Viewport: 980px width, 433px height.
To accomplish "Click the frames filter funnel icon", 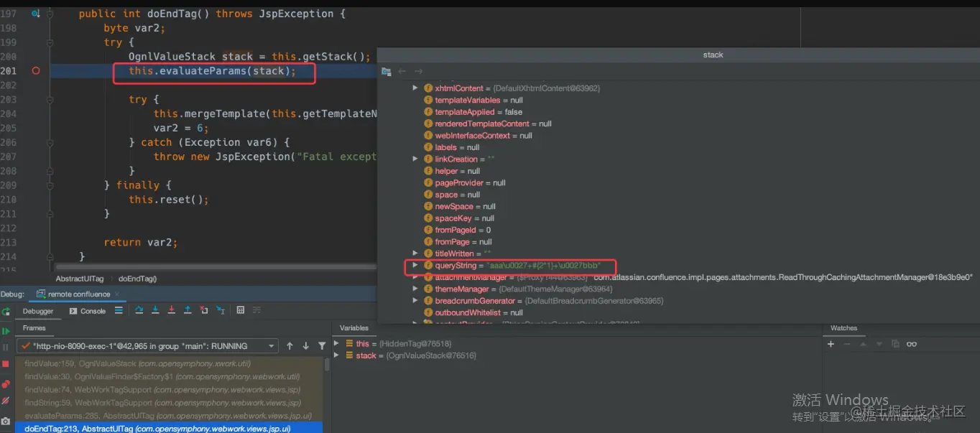I will (322, 346).
